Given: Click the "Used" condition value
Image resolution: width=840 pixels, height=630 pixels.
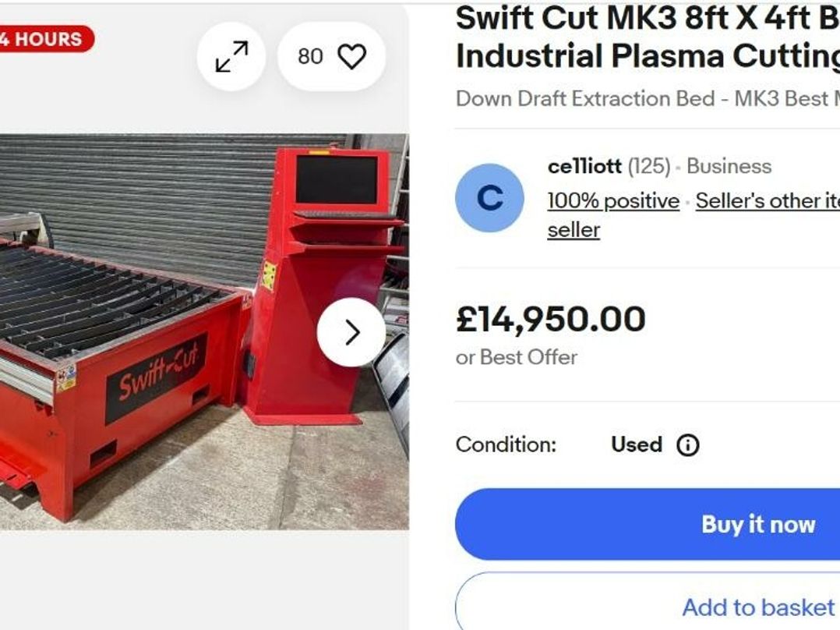Looking at the screenshot, I should click(x=636, y=445).
